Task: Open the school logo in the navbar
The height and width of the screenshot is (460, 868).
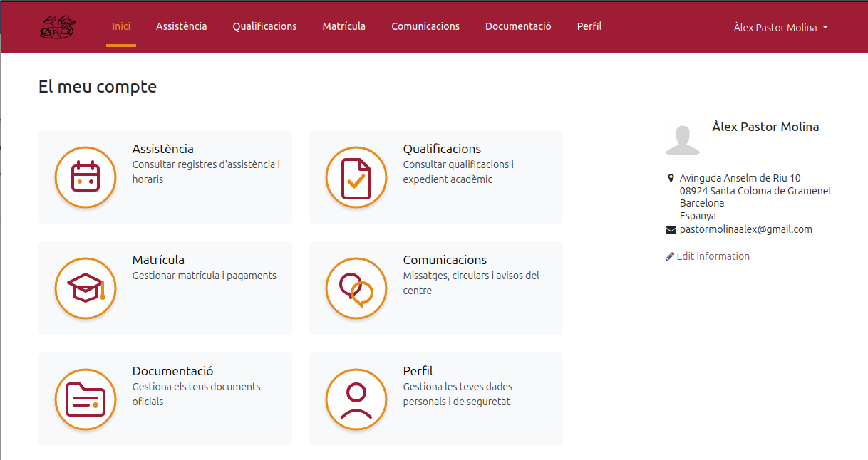Action: point(58,27)
